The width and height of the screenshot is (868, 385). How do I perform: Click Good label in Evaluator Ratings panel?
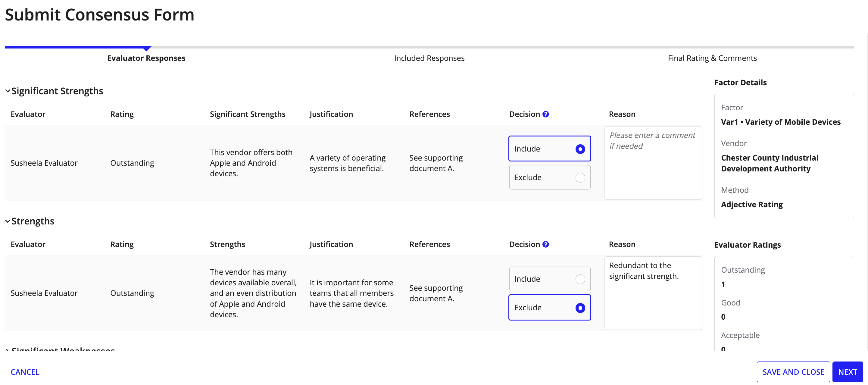point(731,303)
